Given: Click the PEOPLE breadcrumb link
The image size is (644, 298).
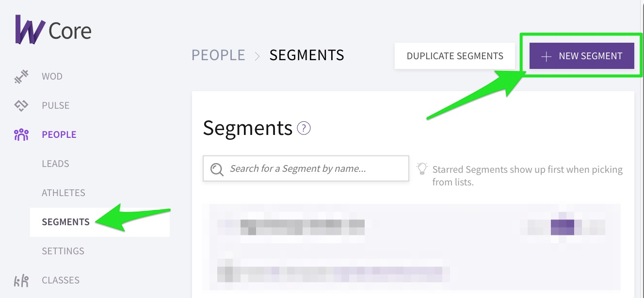Looking at the screenshot, I should (218, 55).
